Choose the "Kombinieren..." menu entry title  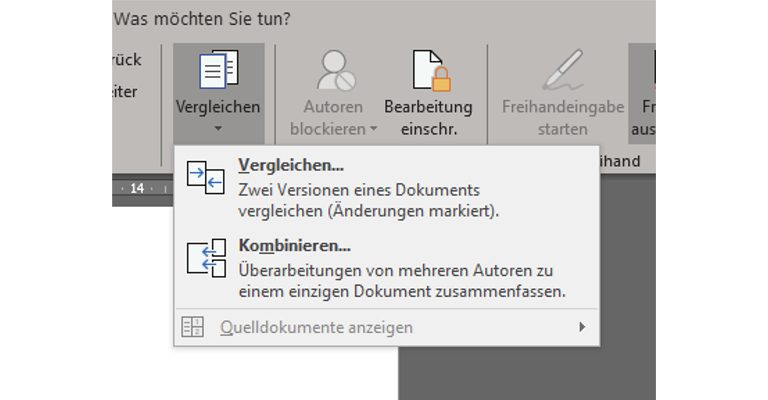[x=294, y=245]
